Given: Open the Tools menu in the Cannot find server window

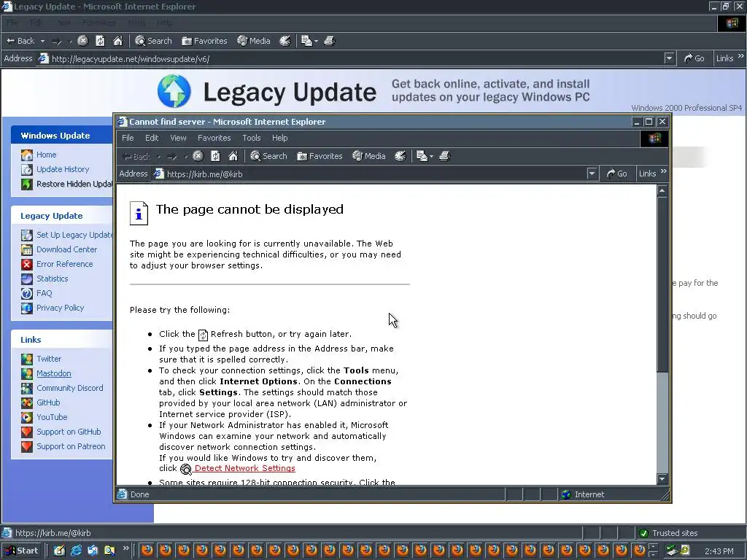Looking at the screenshot, I should (251, 138).
